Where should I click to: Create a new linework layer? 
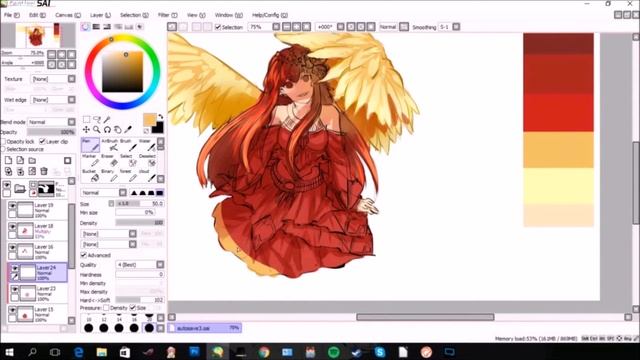pyautogui.click(x=20, y=160)
